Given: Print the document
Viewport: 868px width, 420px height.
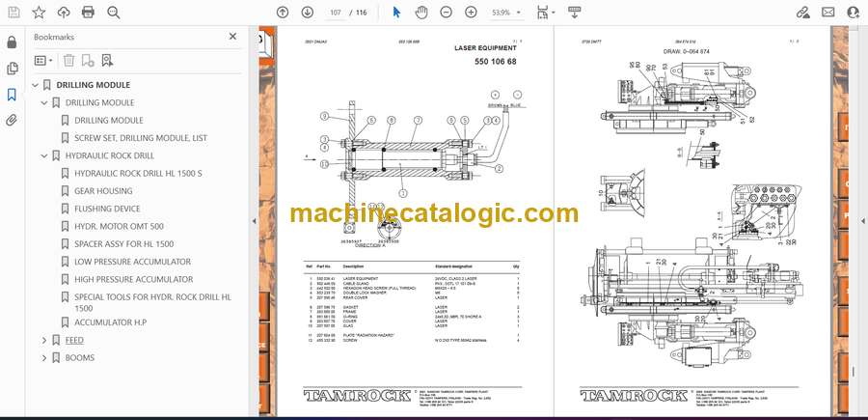Looking at the screenshot, I should [88, 13].
